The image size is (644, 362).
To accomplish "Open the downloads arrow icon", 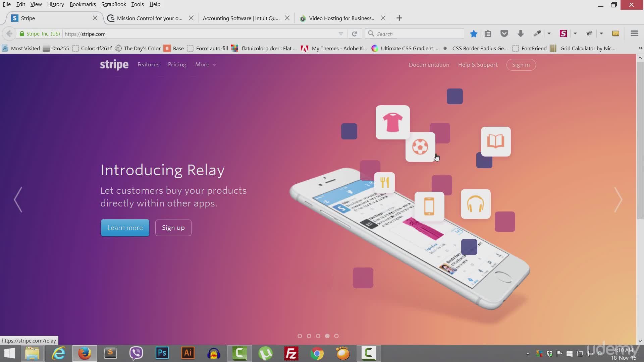I will [521, 34].
